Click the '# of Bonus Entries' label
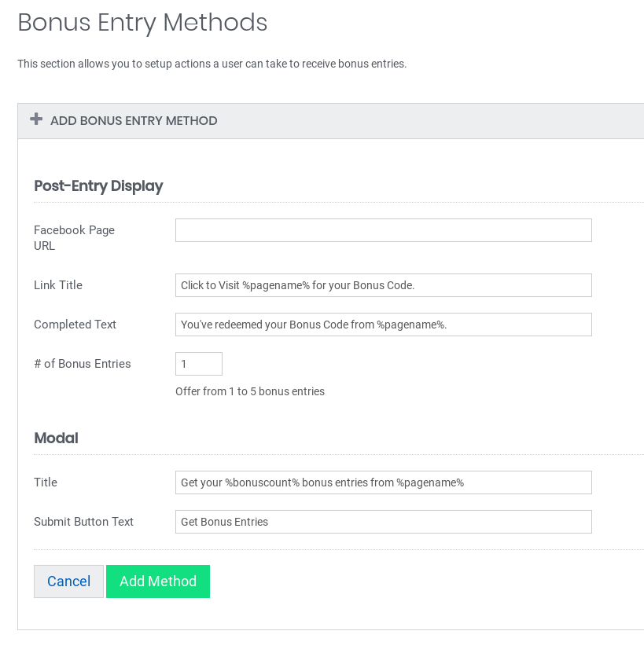This screenshot has width=644, height=653. point(83,364)
